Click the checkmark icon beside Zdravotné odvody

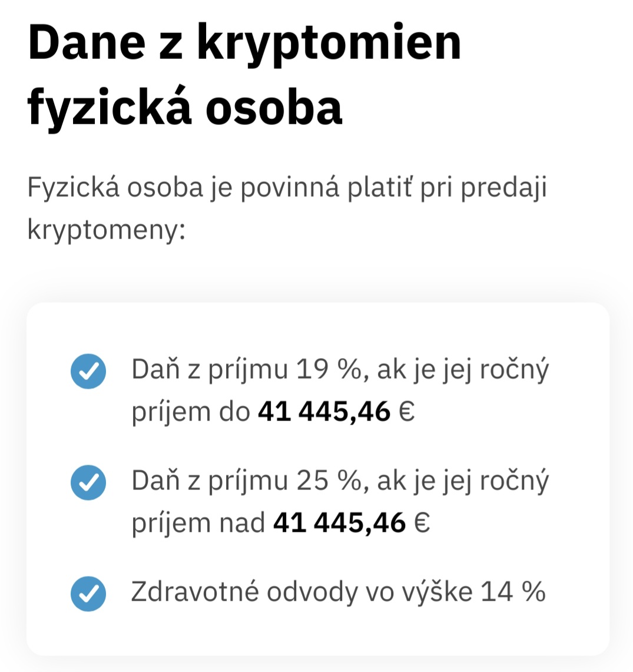[x=88, y=593]
